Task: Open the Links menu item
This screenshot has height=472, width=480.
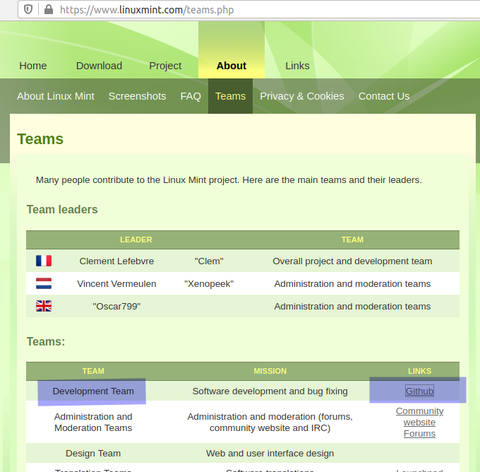Action: pos(297,66)
